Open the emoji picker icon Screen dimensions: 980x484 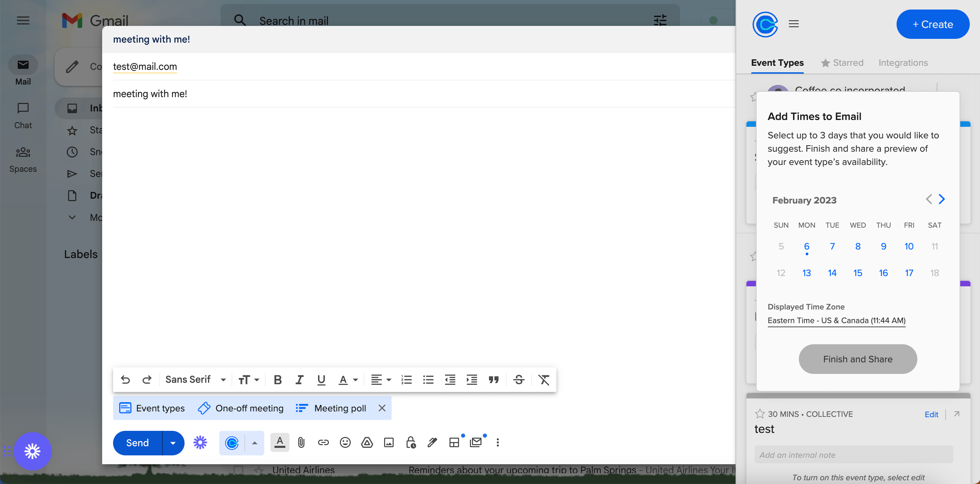(x=345, y=442)
